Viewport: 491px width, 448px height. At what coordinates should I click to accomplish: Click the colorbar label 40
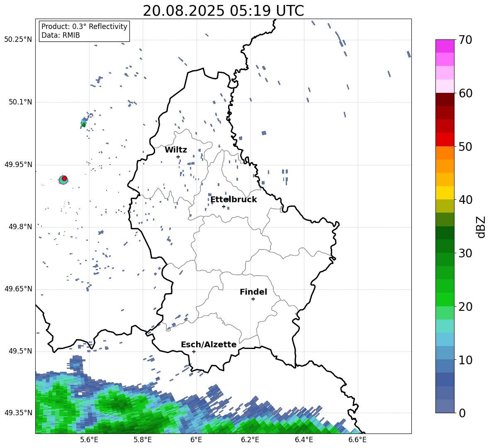[x=465, y=200]
